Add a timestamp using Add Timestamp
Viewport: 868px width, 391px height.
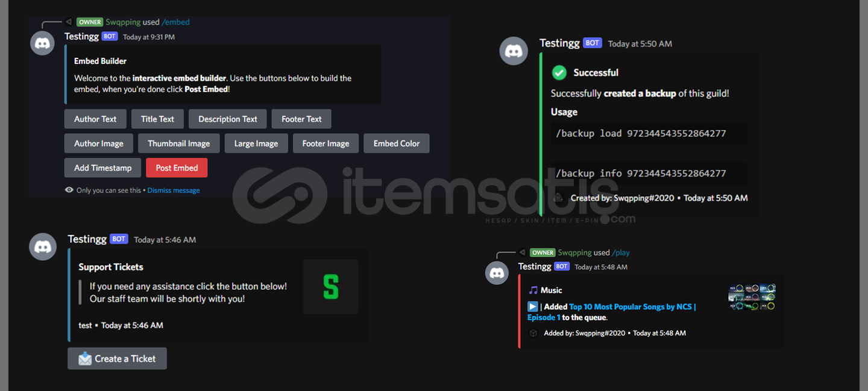(102, 167)
